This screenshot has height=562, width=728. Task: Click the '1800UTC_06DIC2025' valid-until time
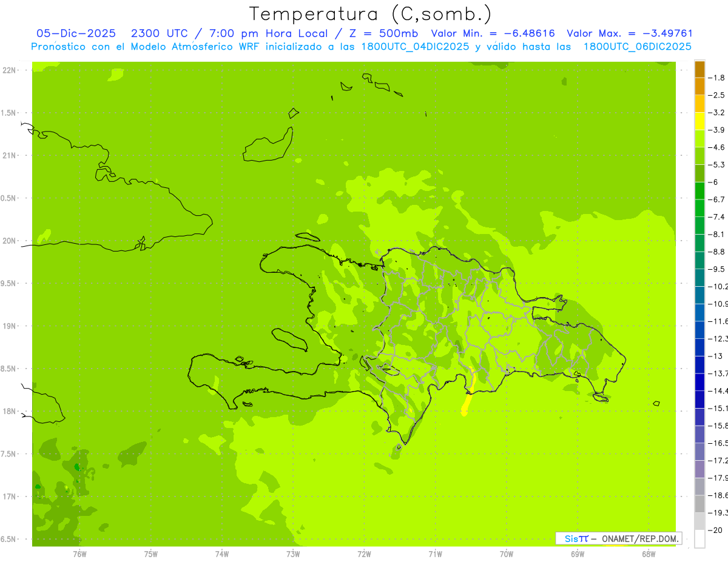[x=637, y=47]
